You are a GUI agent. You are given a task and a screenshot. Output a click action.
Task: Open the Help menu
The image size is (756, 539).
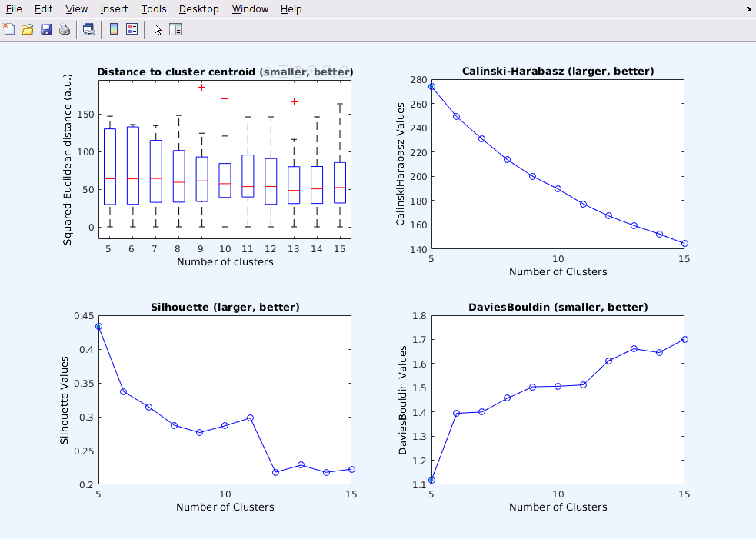pyautogui.click(x=291, y=9)
